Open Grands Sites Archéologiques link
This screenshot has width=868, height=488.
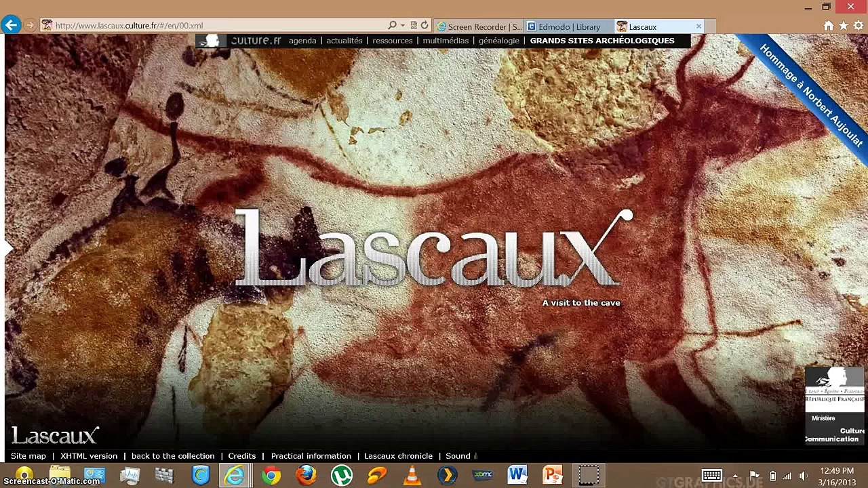click(602, 41)
